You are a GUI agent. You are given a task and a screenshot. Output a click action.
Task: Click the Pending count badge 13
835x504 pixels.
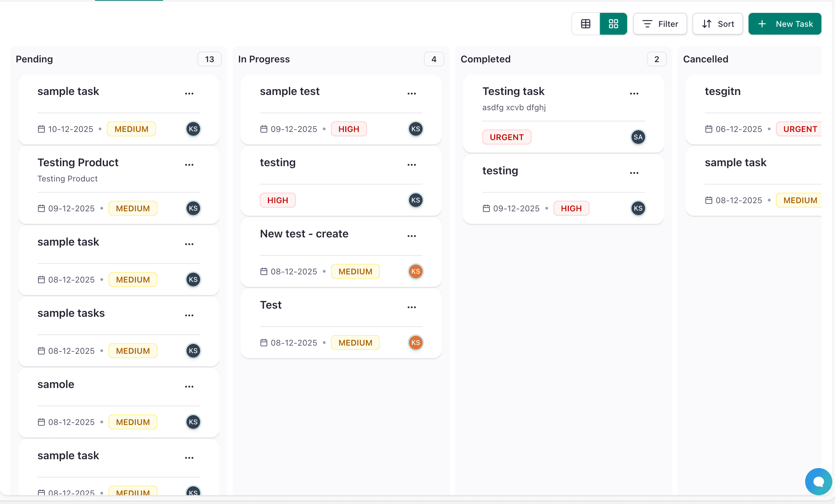click(x=210, y=59)
